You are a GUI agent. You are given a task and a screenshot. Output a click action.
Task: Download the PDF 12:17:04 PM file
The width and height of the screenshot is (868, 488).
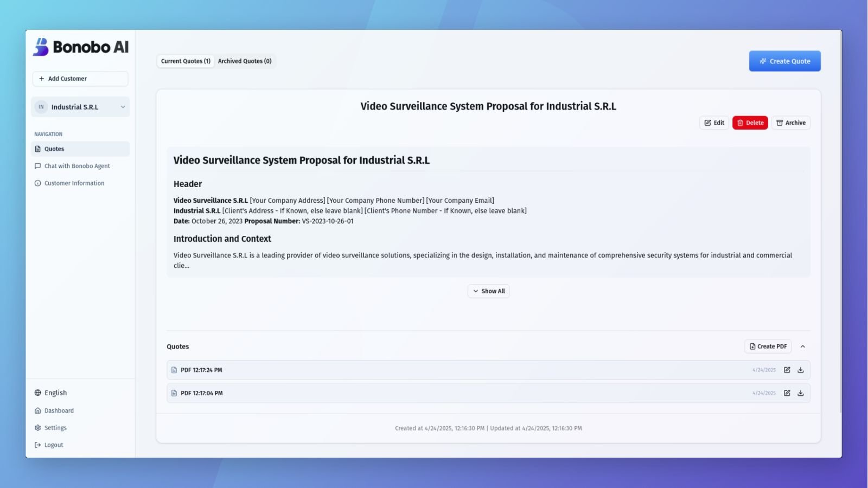tap(800, 393)
